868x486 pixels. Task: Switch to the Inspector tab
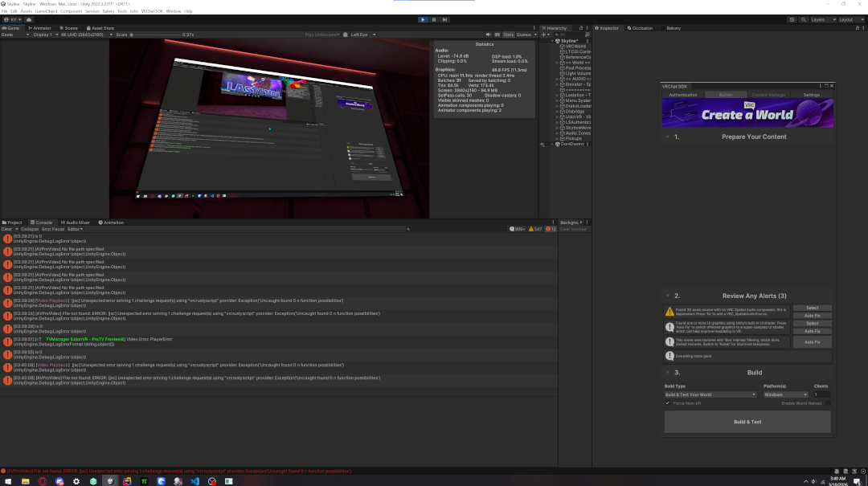click(607, 27)
